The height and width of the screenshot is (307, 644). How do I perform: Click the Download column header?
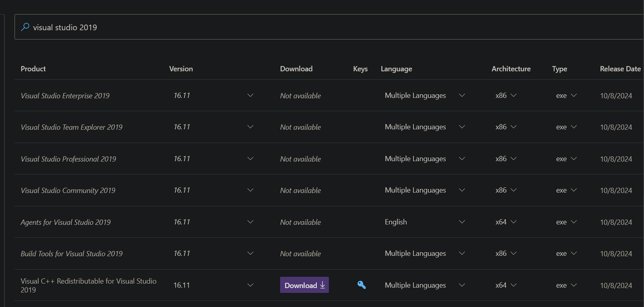(296, 69)
